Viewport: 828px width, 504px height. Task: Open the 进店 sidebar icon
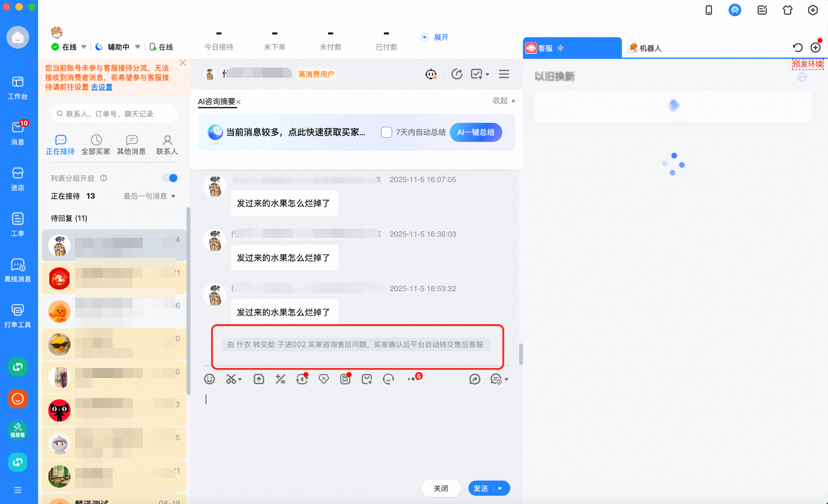coord(18,179)
